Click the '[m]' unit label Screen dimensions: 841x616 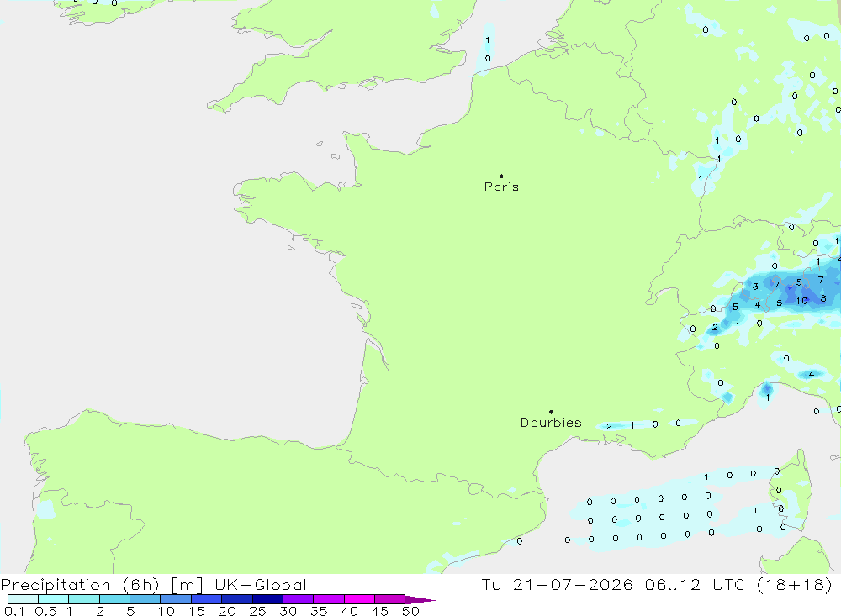[187, 584]
